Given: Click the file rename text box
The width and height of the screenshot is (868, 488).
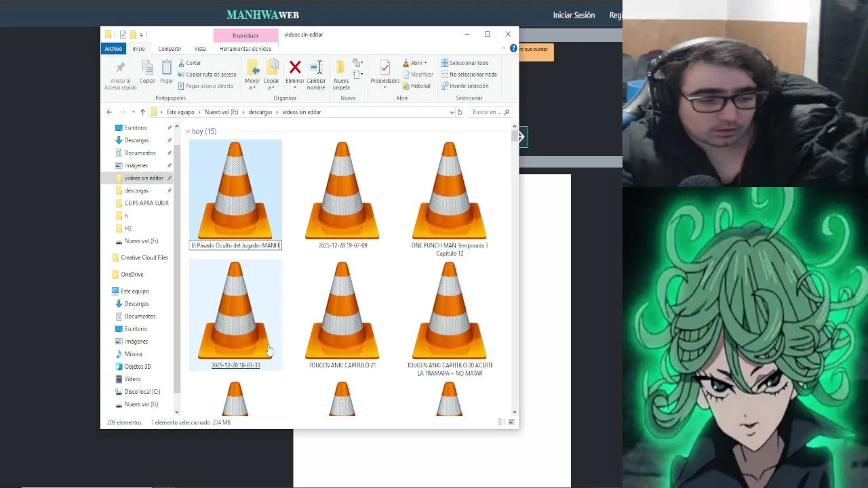Looking at the screenshot, I should click(x=235, y=245).
